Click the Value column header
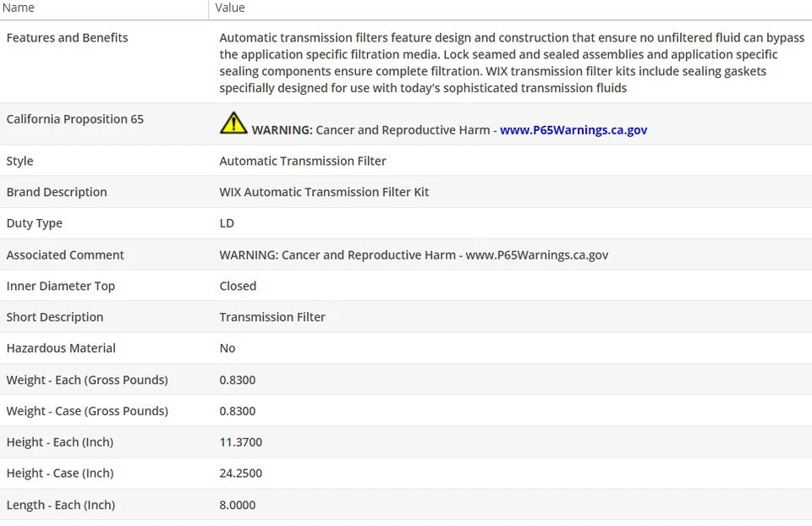812x526 pixels. (x=230, y=8)
